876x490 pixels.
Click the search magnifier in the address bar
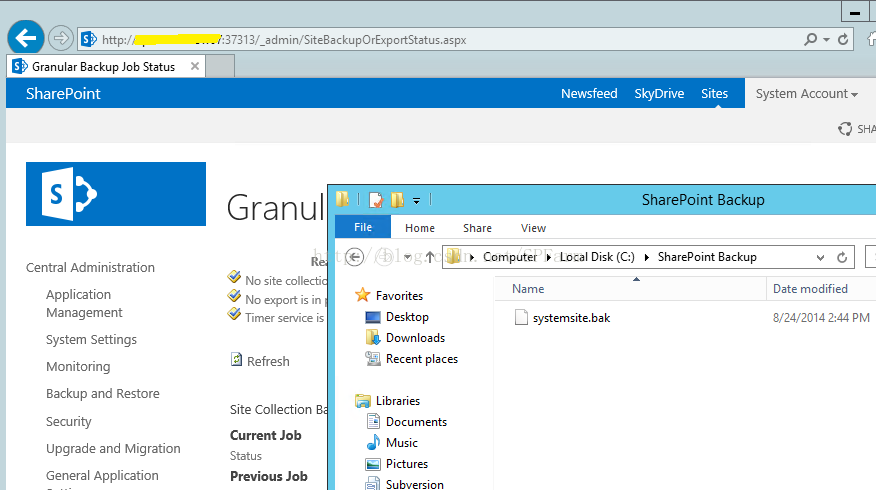tap(810, 39)
